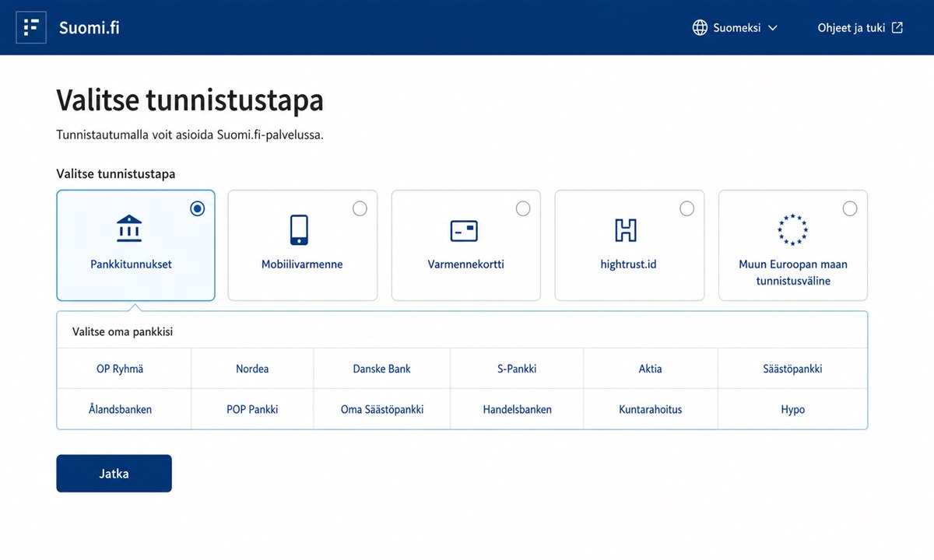Choose Aktia bank
934x560 pixels.
[651, 369]
